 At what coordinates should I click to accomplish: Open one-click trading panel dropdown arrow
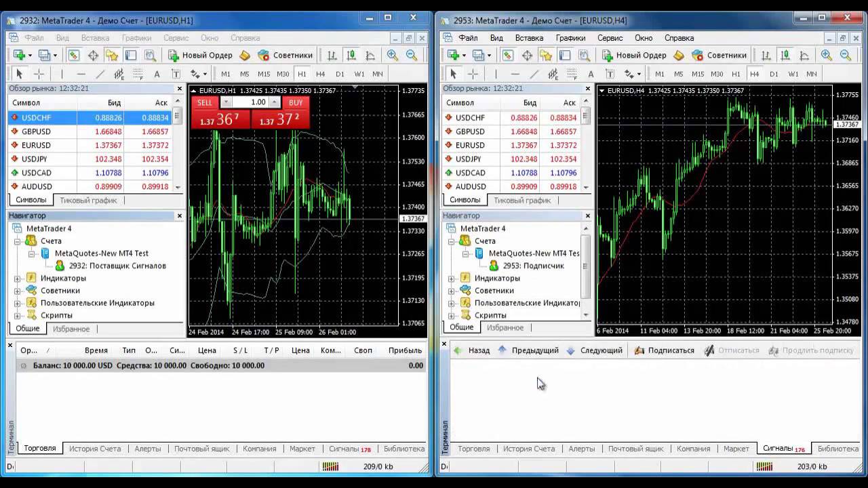pos(193,90)
